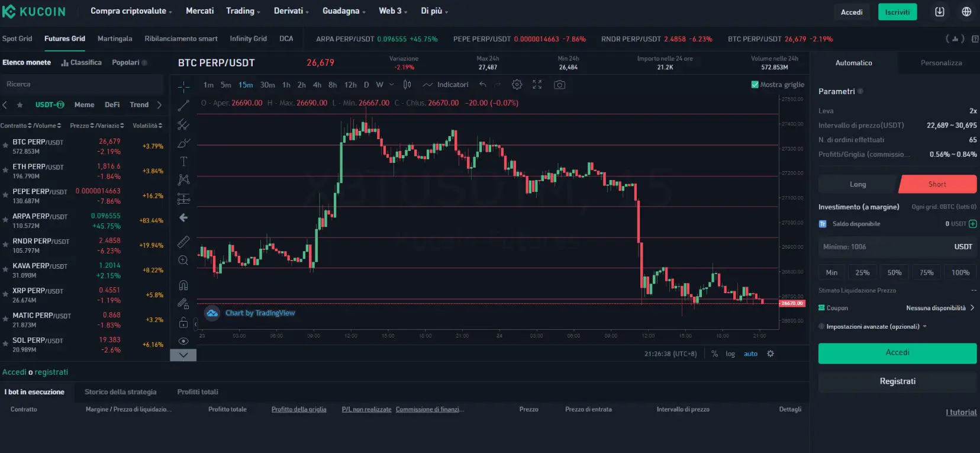980x453 pixels.
Task: Select the crosshair cursor tool
Action: click(x=183, y=87)
